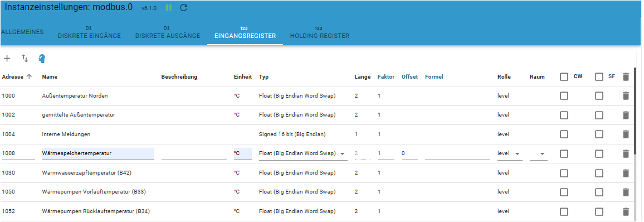The width and height of the screenshot is (644, 222).
Task: Toggle the CW header checkbox
Action: click(x=564, y=76)
